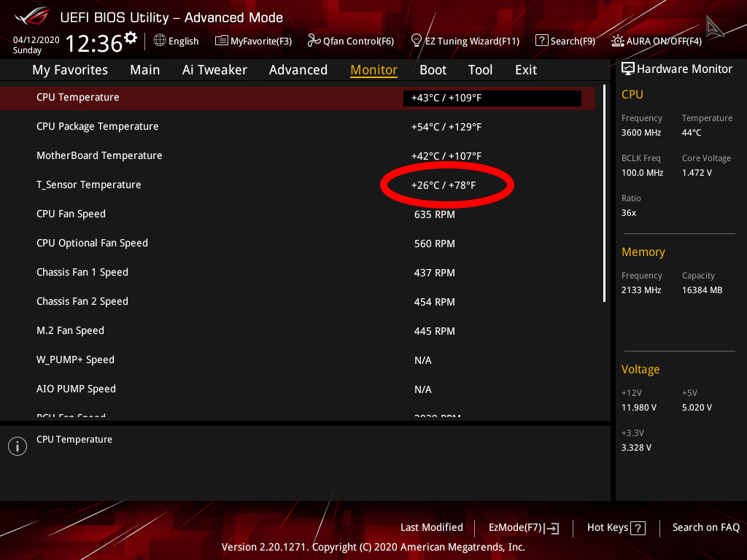Open the Tool tab
Viewport: 747px width, 560px height.
pyautogui.click(x=480, y=70)
